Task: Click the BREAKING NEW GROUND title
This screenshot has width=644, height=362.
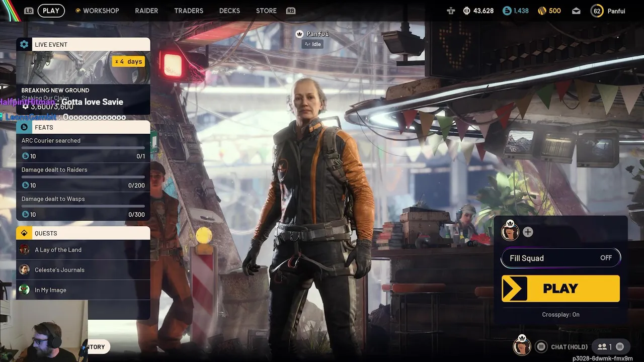Action: (55, 90)
